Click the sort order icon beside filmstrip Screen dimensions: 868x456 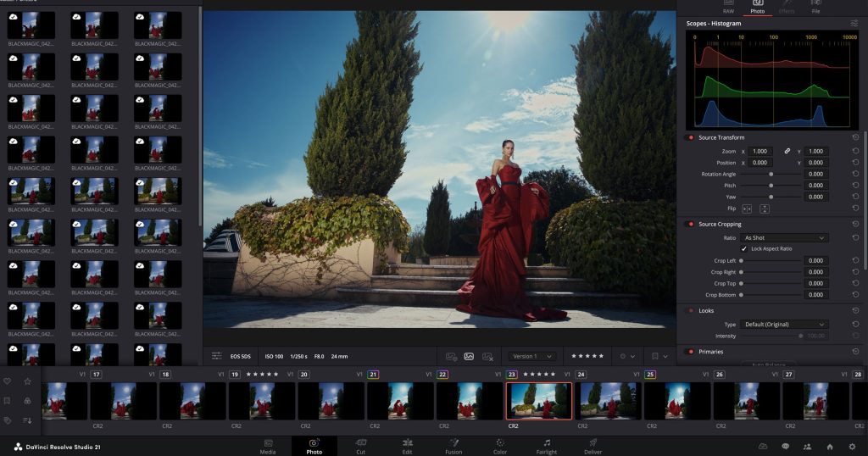tap(27, 420)
